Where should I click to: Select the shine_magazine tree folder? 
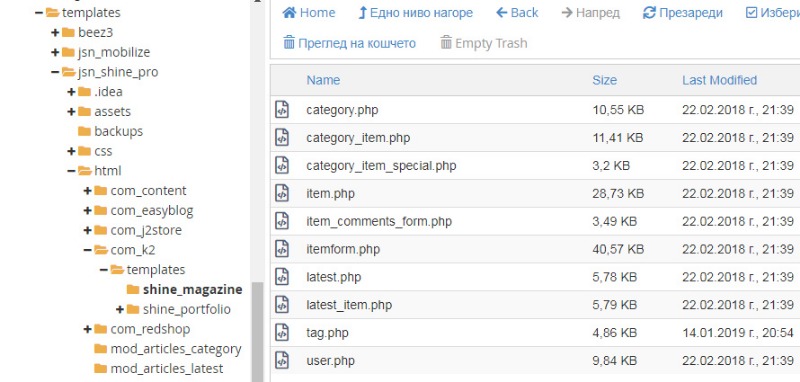click(192, 289)
